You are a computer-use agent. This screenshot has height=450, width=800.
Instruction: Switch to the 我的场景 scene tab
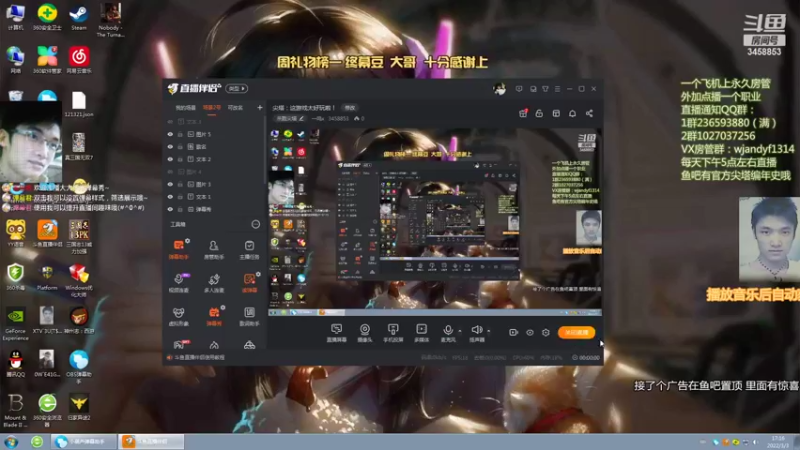(186, 108)
